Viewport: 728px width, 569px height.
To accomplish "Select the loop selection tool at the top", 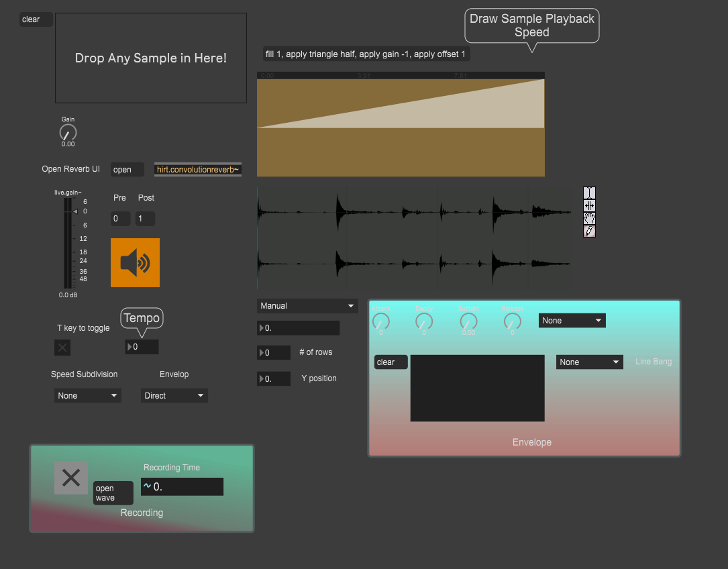I will (589, 193).
